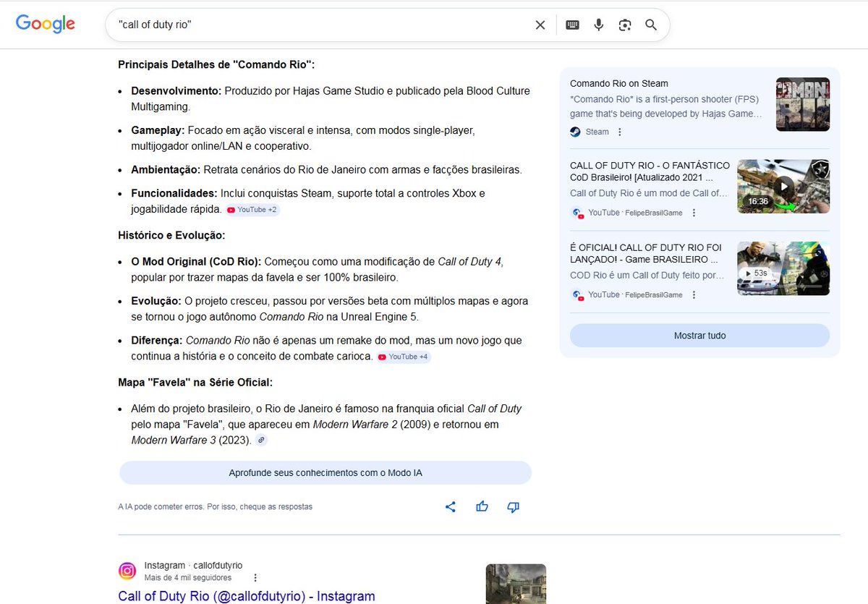
Task: Search by image with the Lens icon
Action: click(x=625, y=25)
